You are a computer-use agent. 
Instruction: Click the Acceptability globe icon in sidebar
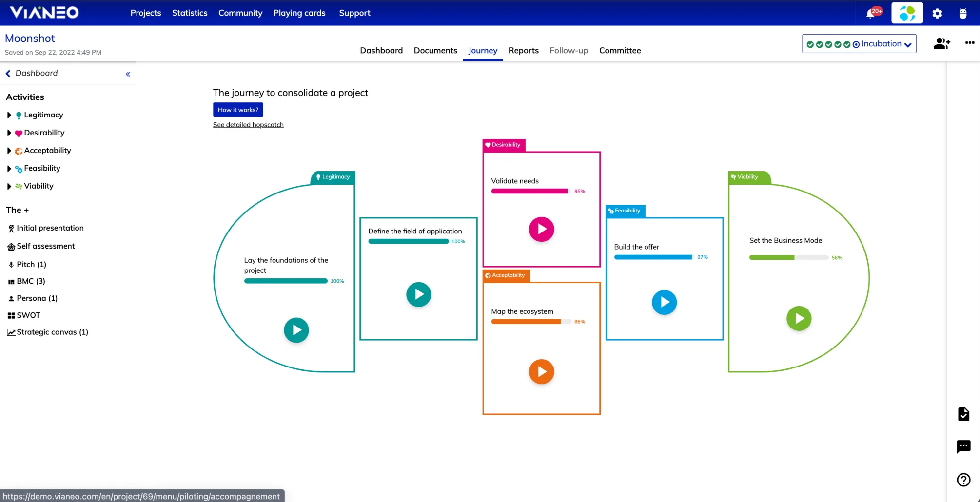point(19,151)
